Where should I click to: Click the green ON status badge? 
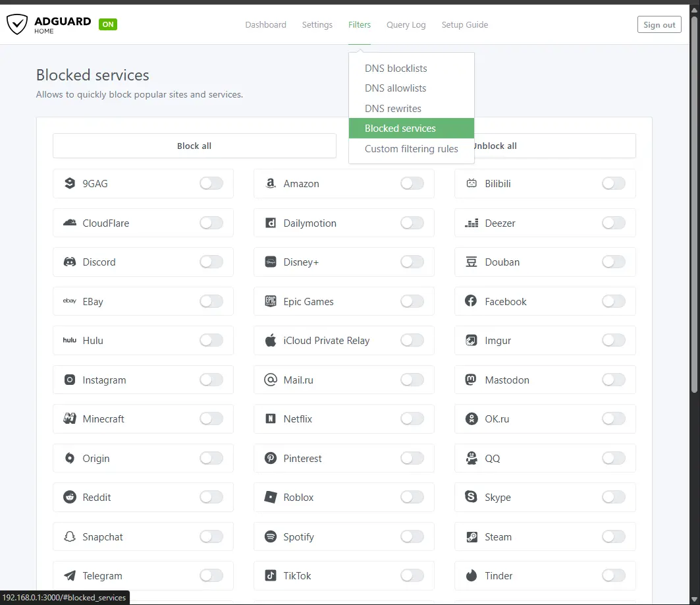coord(107,24)
